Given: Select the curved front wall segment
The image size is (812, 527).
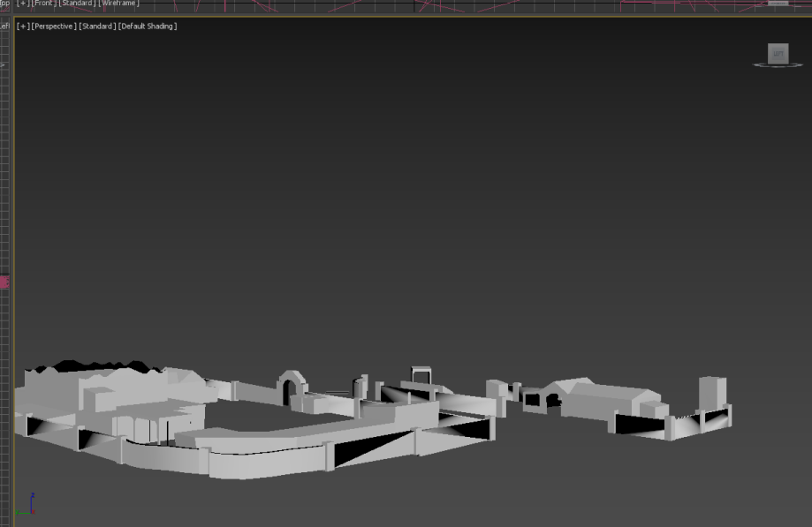Looking at the screenshot, I should pos(265,457).
